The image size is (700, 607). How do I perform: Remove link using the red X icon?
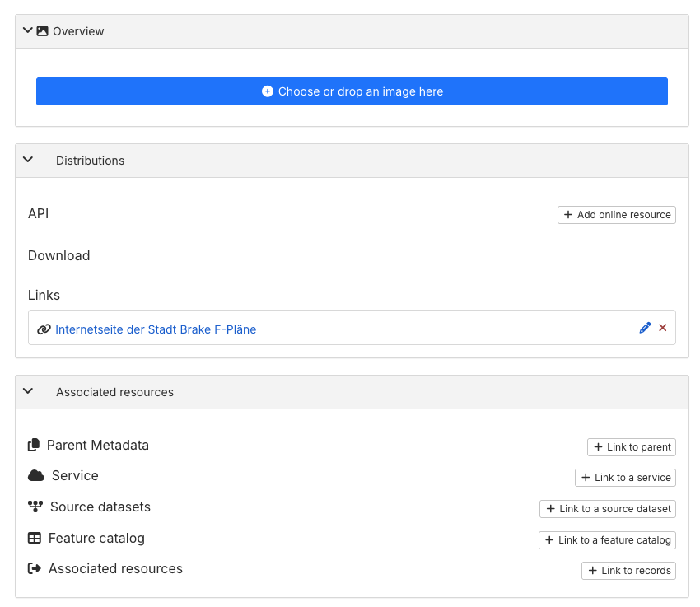(663, 328)
